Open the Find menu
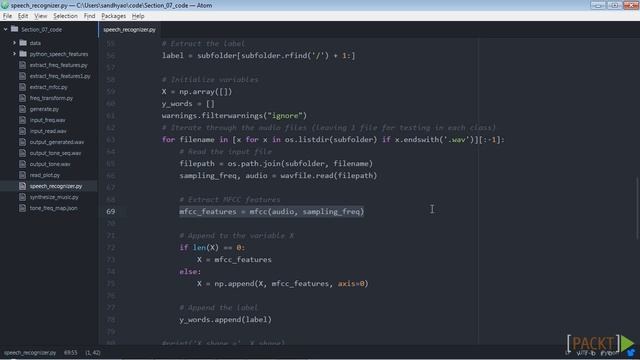 [89, 16]
